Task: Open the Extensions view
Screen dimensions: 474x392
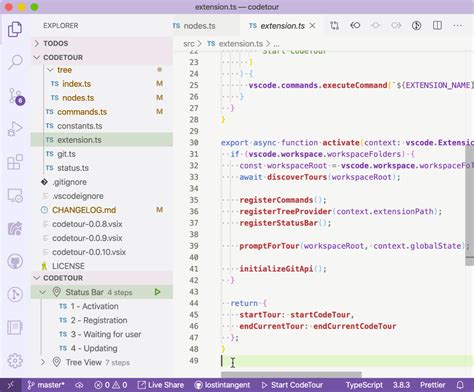Action: coord(15,162)
